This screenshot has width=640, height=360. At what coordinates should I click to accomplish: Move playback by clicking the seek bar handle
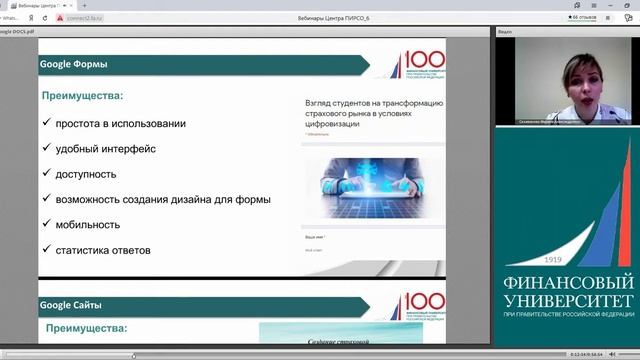tap(134, 356)
